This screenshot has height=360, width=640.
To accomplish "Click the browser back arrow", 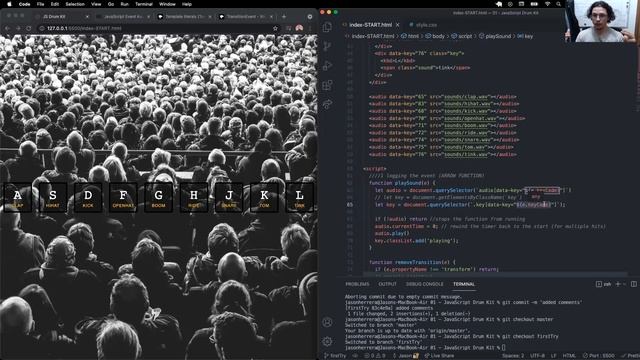I will coord(7,28).
